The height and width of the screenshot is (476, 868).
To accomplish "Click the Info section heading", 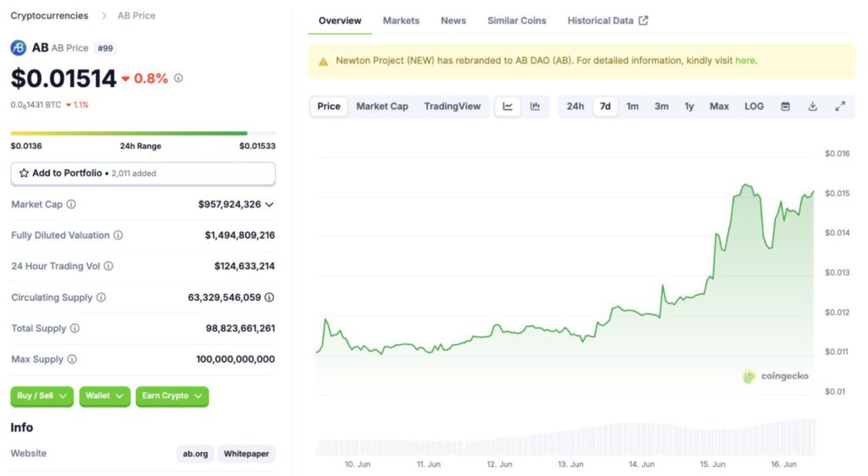I will pyautogui.click(x=21, y=428).
